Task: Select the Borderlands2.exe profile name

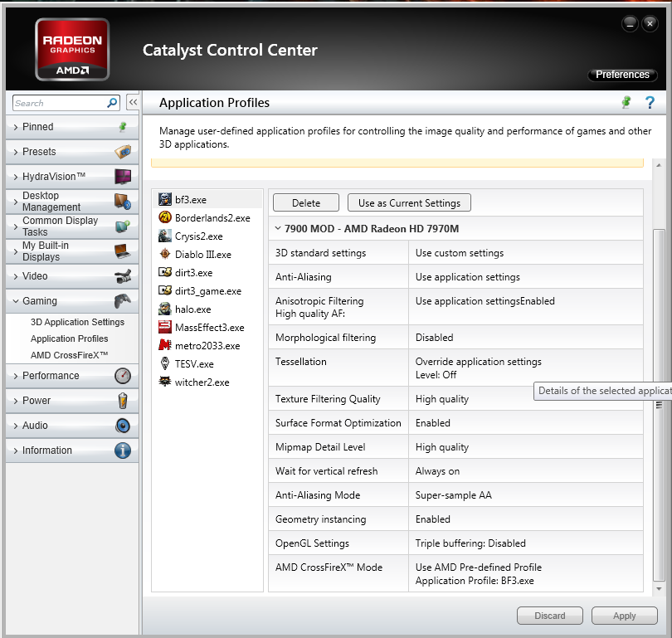Action: (212, 218)
